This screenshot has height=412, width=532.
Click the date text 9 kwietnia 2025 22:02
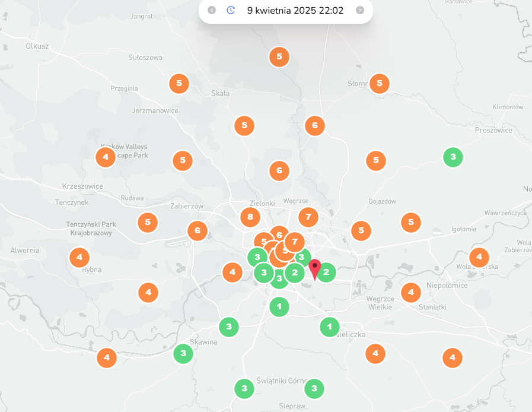[x=295, y=11]
